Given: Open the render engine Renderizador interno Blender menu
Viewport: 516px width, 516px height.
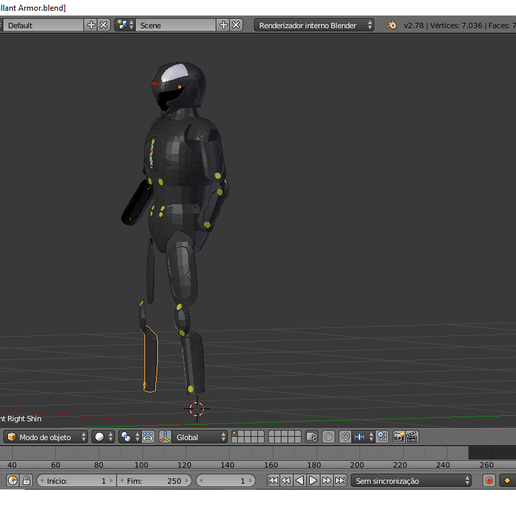Looking at the screenshot, I should coord(314,25).
